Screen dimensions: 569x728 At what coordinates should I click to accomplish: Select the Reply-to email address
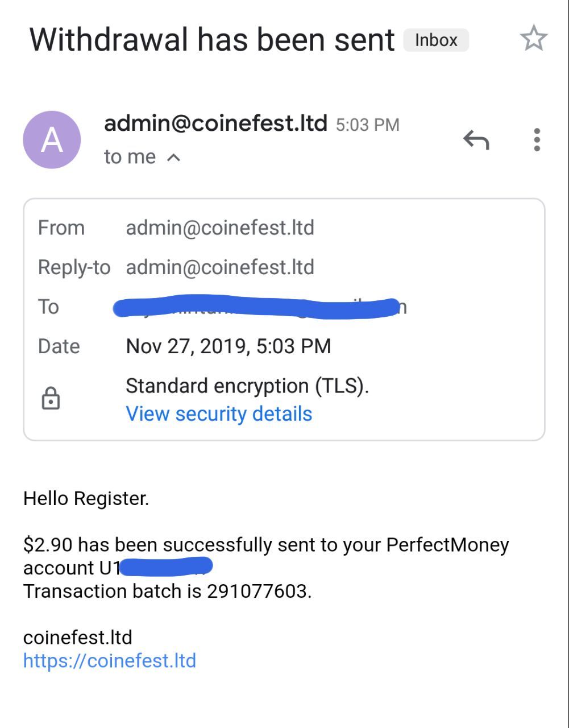220,267
